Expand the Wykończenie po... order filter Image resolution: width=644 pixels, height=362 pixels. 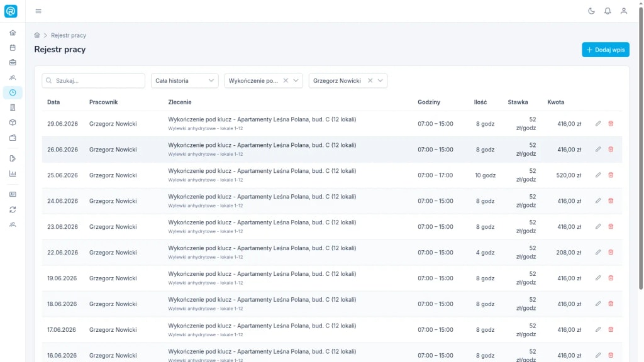(x=296, y=80)
